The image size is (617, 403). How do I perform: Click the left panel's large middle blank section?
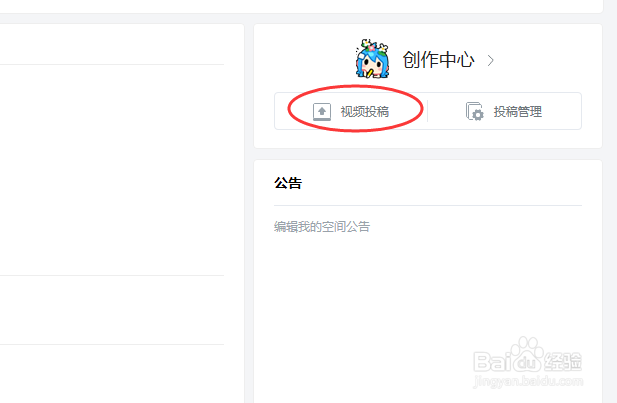[x=112, y=170]
